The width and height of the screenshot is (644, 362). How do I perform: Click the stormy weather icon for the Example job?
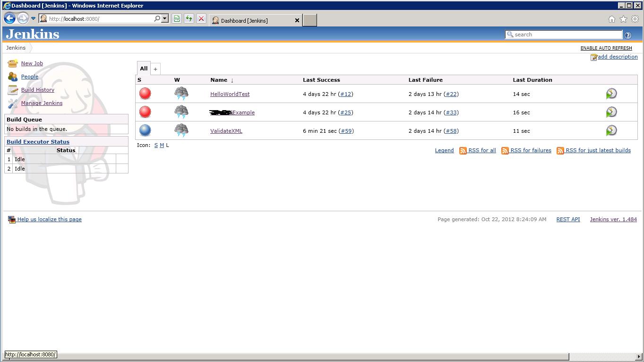[181, 112]
